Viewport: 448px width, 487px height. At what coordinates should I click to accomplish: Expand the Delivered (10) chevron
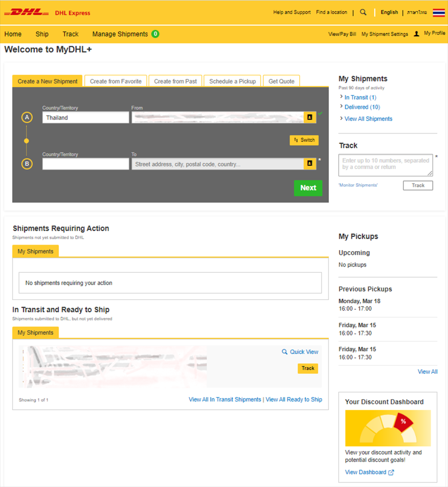point(341,106)
